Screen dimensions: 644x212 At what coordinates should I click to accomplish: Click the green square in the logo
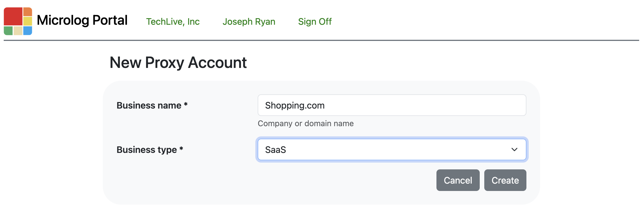coord(8,30)
